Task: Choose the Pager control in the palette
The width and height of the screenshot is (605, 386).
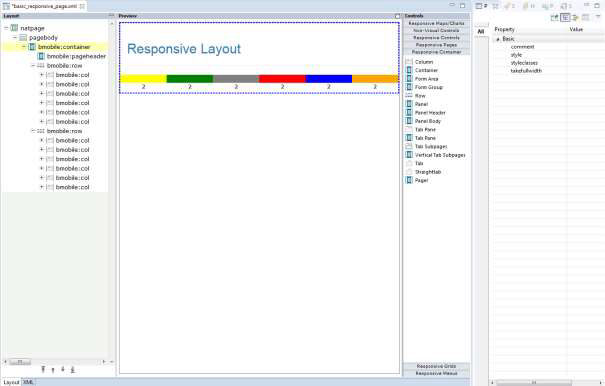Action: point(417,181)
